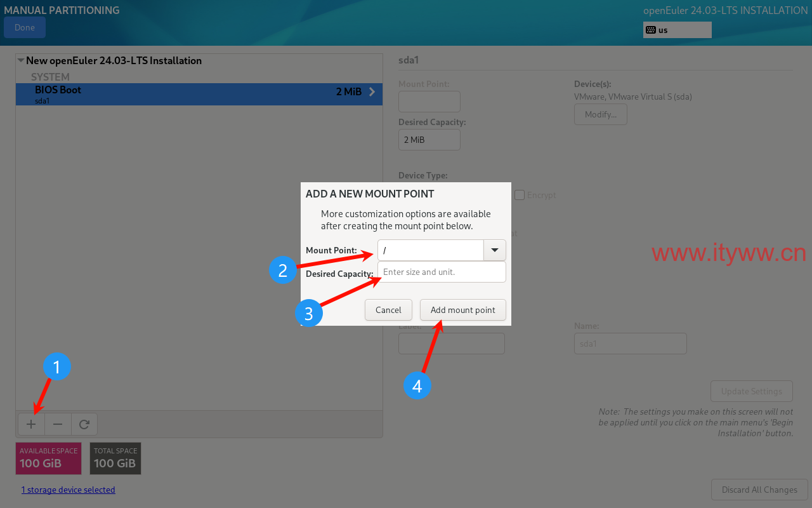The image size is (812, 508).
Task: Click the Modify... devices button
Action: [x=601, y=114]
